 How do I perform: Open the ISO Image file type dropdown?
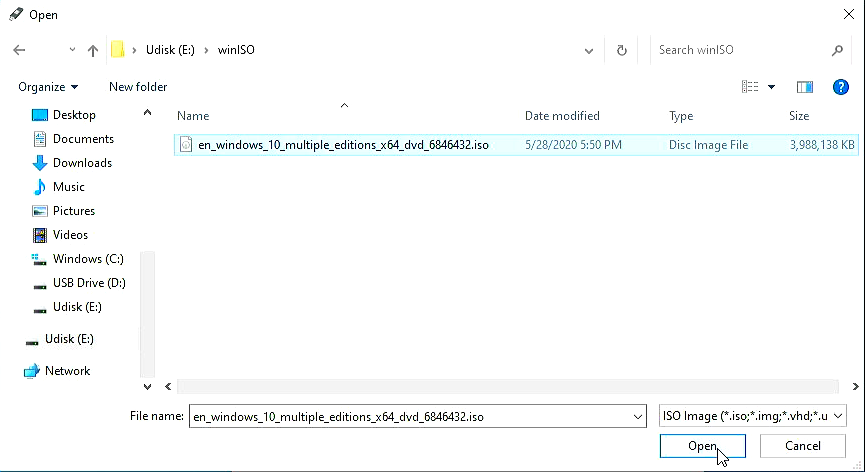(752, 416)
